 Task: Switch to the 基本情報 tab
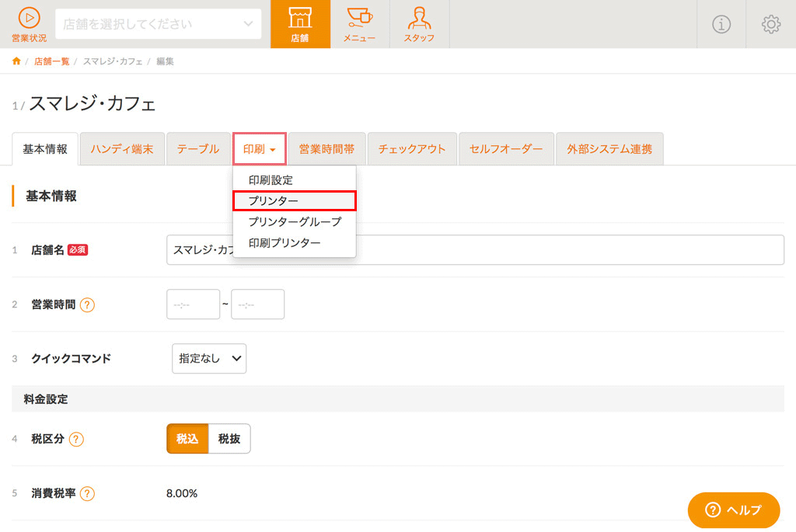point(45,149)
